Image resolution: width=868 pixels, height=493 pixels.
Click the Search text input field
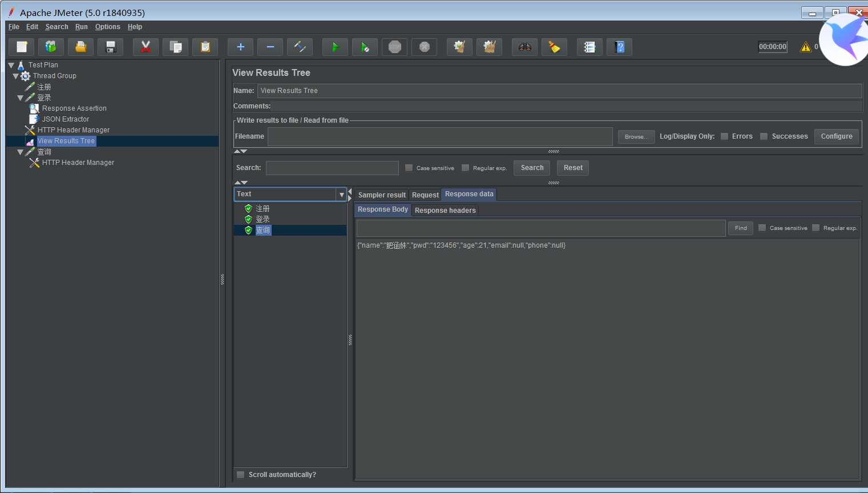[332, 168]
